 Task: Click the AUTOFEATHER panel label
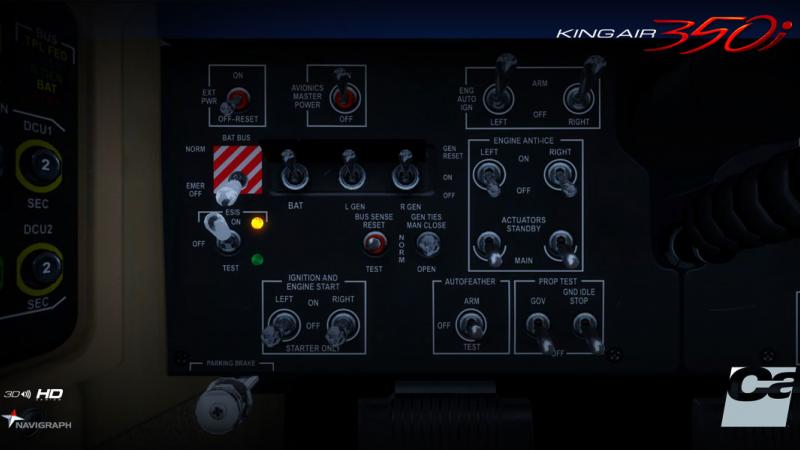(470, 281)
